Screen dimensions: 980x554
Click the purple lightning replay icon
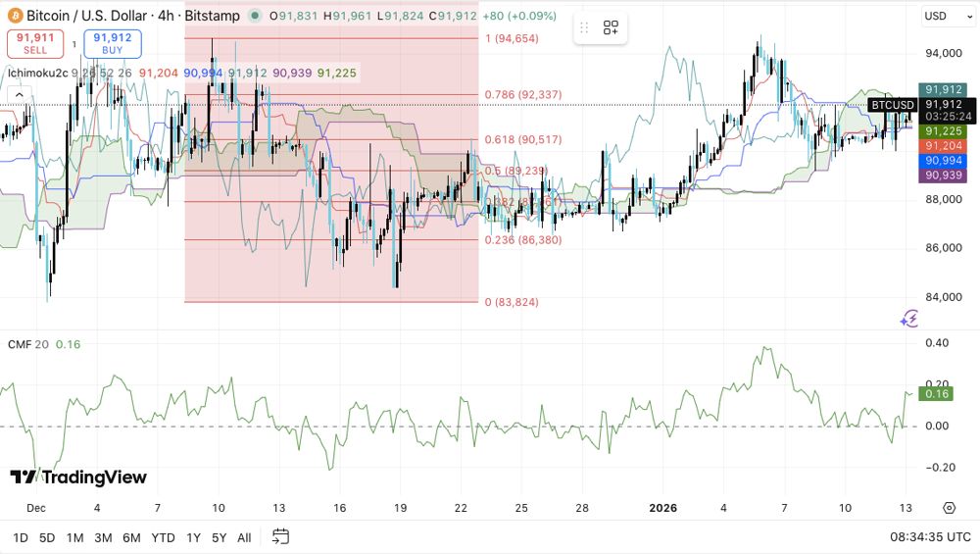909,318
